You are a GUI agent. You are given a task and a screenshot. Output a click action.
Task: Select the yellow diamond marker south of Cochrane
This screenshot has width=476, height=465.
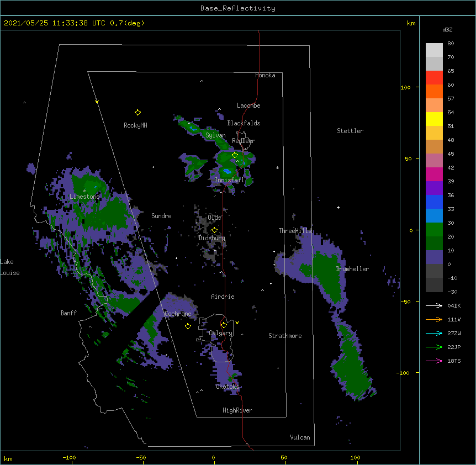point(188,326)
